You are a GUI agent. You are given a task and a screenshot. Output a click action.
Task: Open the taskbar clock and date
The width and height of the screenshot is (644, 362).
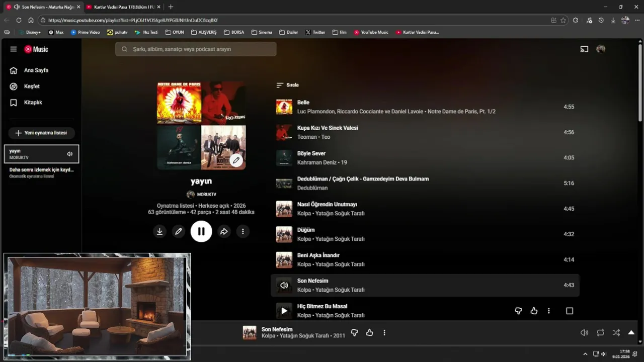pos(621,354)
